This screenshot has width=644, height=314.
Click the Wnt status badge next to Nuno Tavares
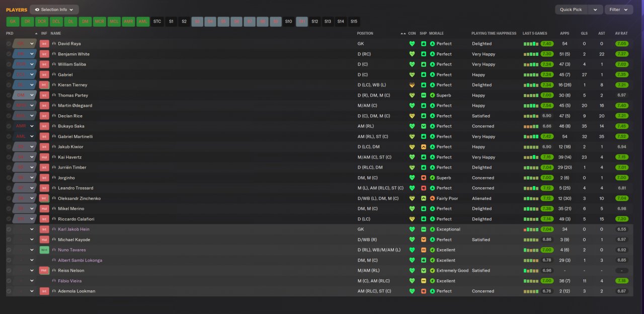coord(44,250)
